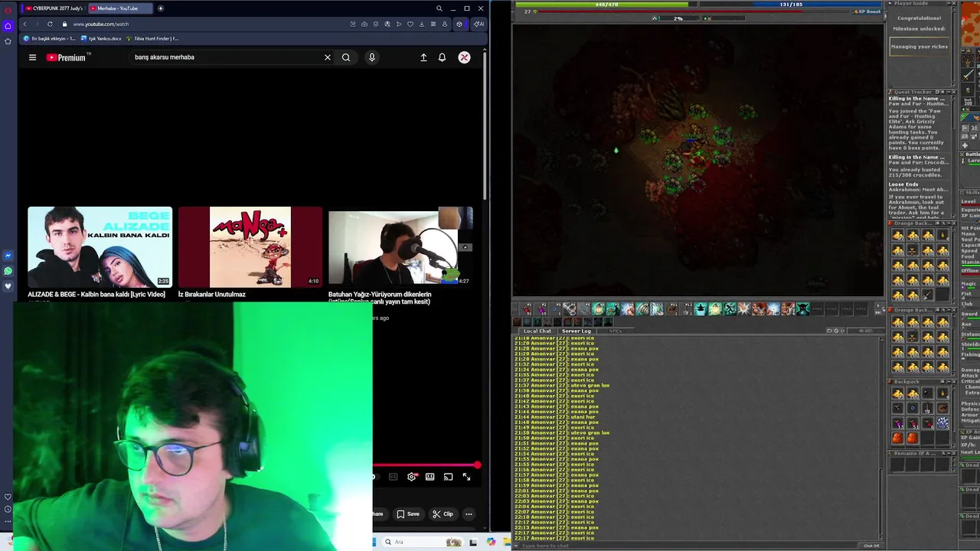Open YouTube player settings gear
Viewport: 980px width, 551px height.
pos(412,477)
